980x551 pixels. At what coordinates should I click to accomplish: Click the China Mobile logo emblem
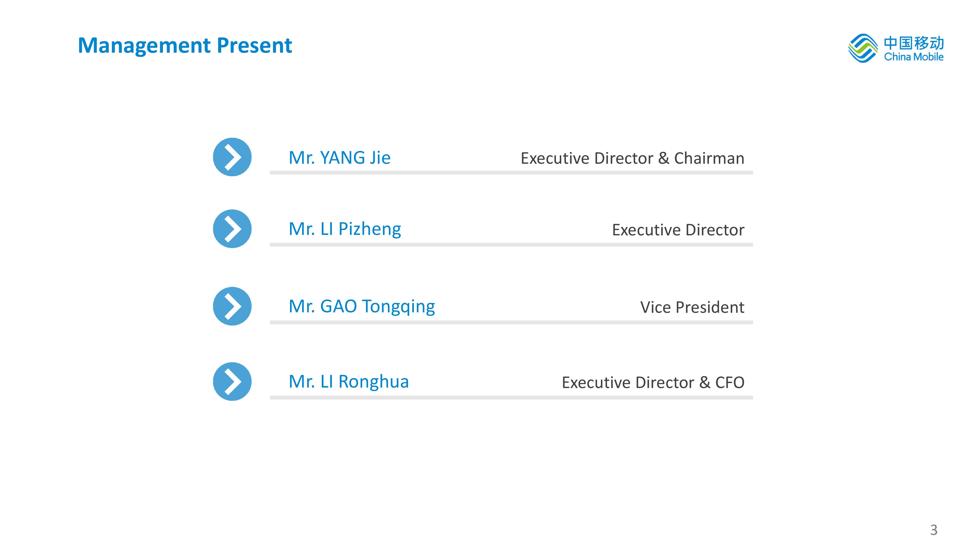(863, 48)
